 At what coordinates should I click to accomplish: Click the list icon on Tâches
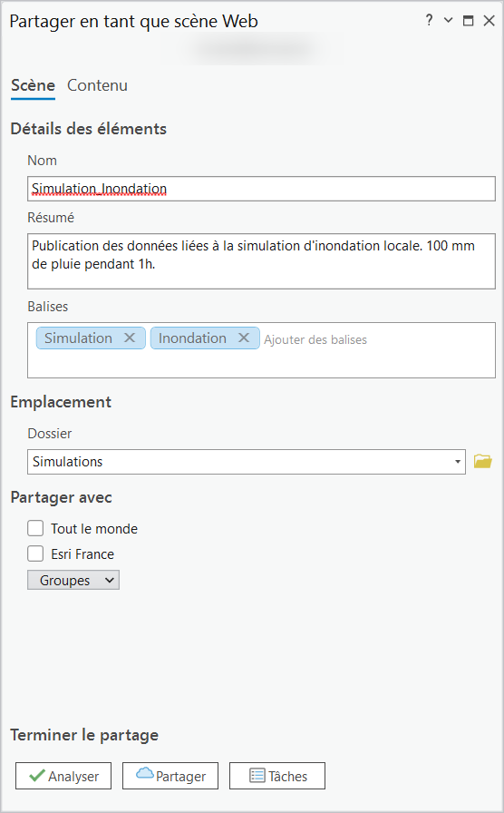click(257, 776)
